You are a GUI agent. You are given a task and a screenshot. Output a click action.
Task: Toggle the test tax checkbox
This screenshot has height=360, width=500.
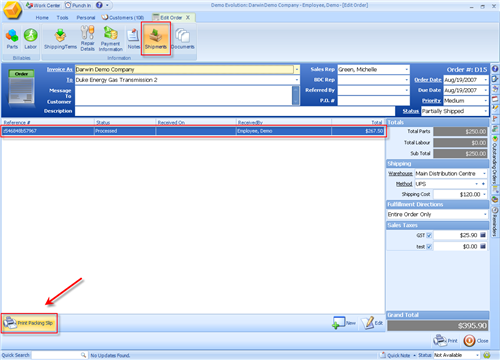[x=429, y=247]
